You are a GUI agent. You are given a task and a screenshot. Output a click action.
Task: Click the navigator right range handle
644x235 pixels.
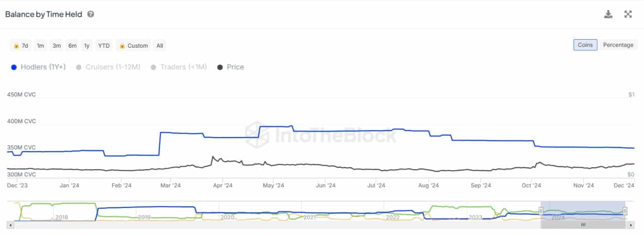[624, 211]
